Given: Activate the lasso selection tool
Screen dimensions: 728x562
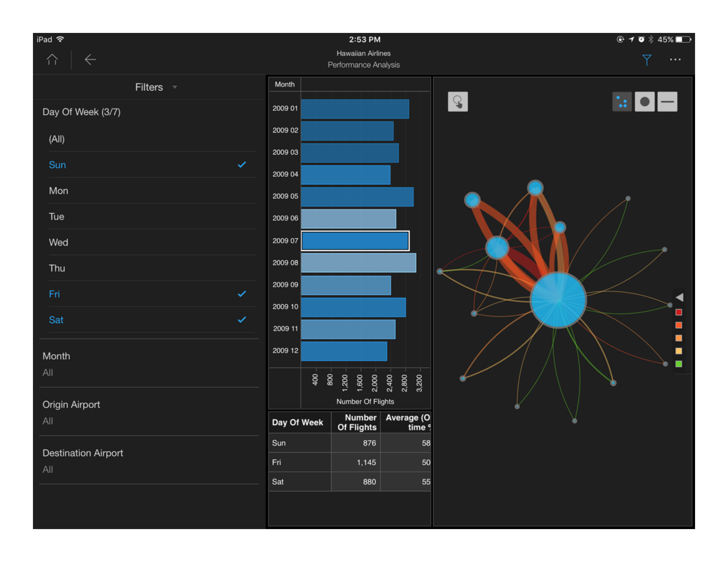Looking at the screenshot, I should click(x=458, y=102).
